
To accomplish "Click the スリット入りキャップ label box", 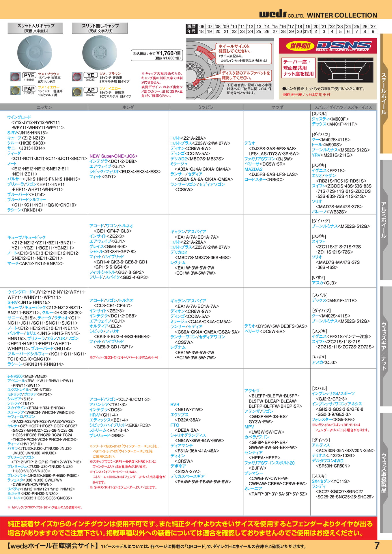I will (x=36, y=28).
